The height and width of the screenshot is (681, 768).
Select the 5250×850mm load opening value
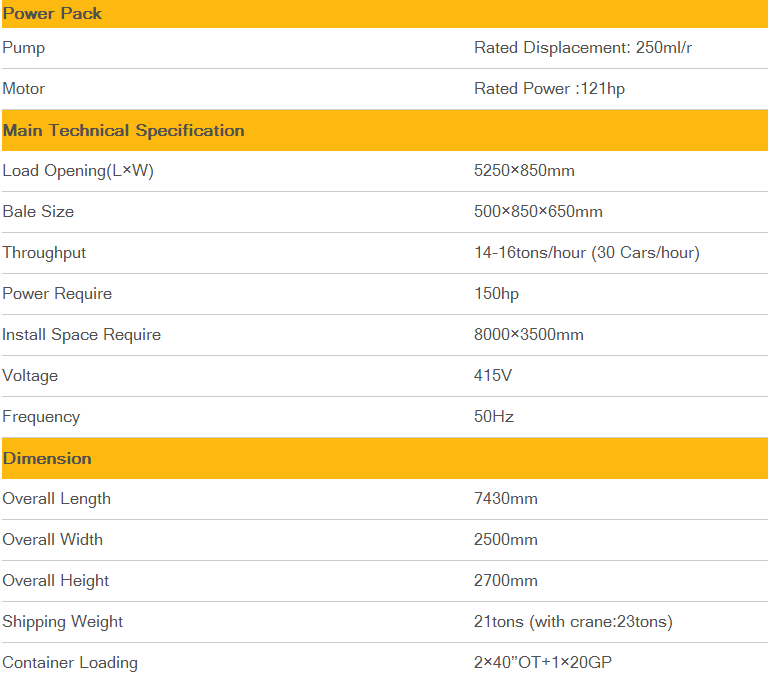coord(524,171)
